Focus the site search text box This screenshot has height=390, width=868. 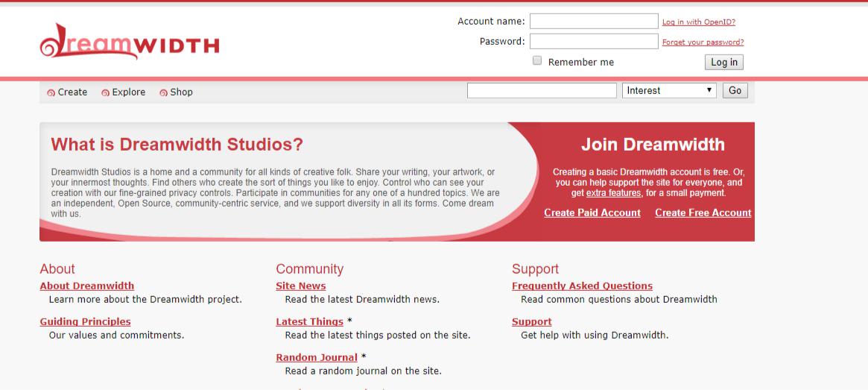(x=542, y=90)
